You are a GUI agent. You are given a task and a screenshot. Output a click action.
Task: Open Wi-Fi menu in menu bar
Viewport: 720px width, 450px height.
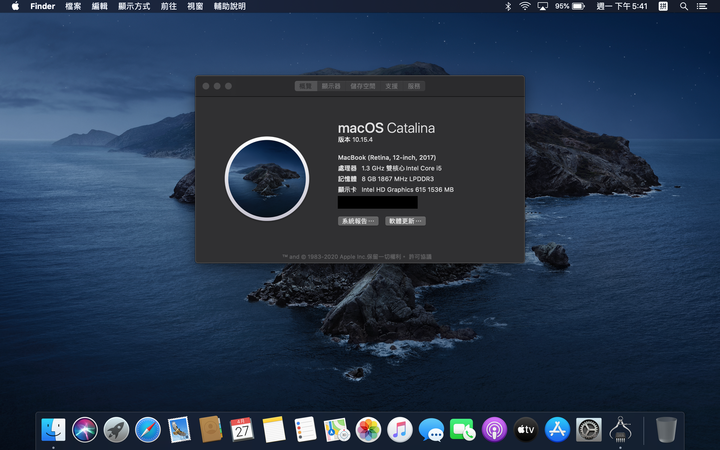pos(524,6)
